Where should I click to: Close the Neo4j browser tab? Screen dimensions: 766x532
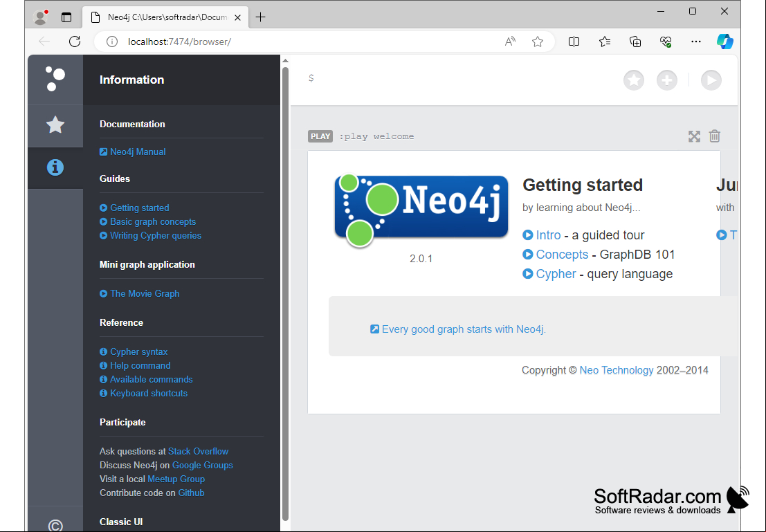click(237, 17)
